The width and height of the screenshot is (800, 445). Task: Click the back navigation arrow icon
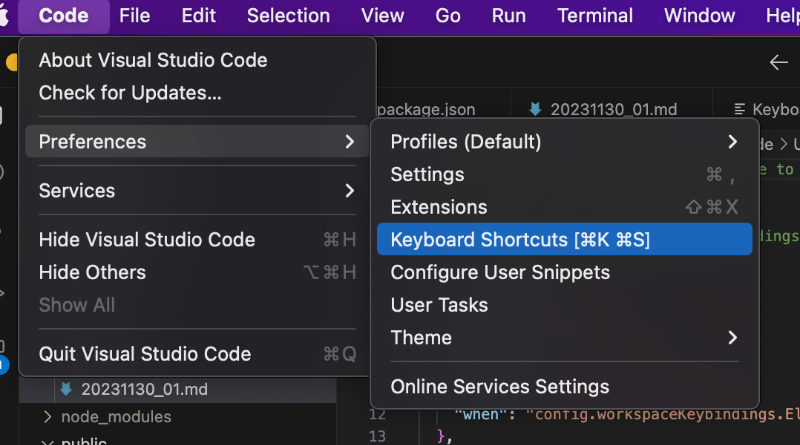click(779, 62)
